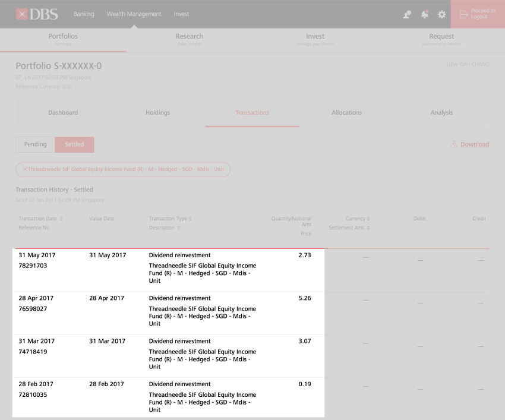Click reference number 72810035
This screenshot has width=505, height=420.
[x=33, y=395]
